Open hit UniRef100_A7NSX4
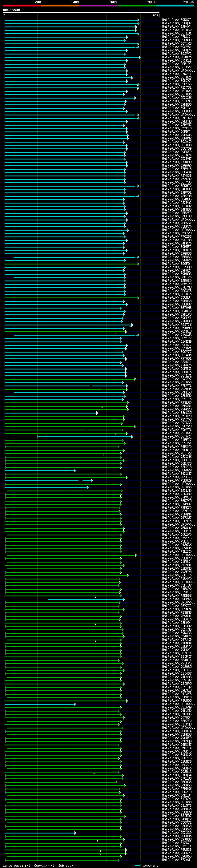The image size is (197, 868). pos(177,37)
